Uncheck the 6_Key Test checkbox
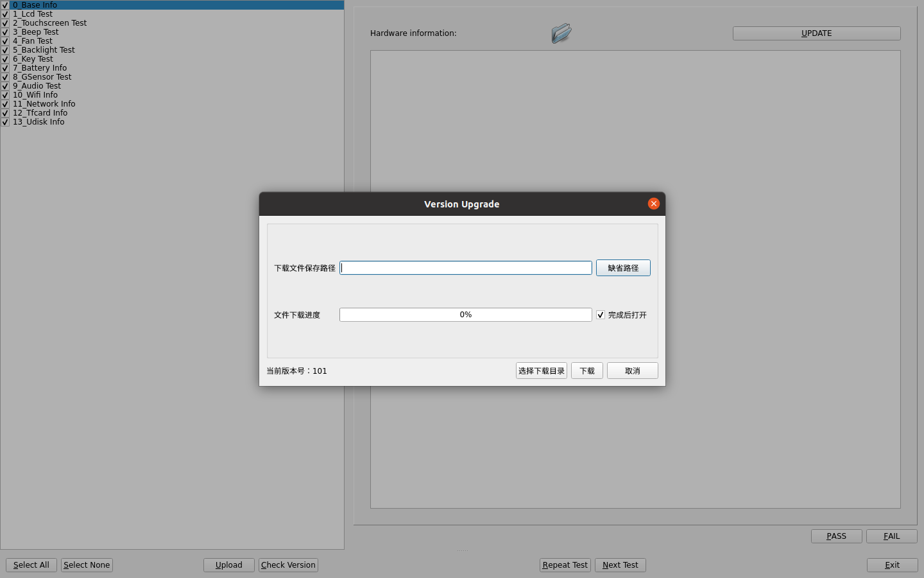The width and height of the screenshot is (924, 578). tap(5, 59)
